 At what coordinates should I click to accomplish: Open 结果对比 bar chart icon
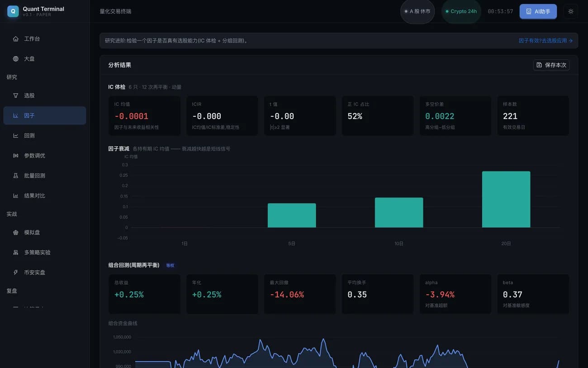click(x=16, y=196)
